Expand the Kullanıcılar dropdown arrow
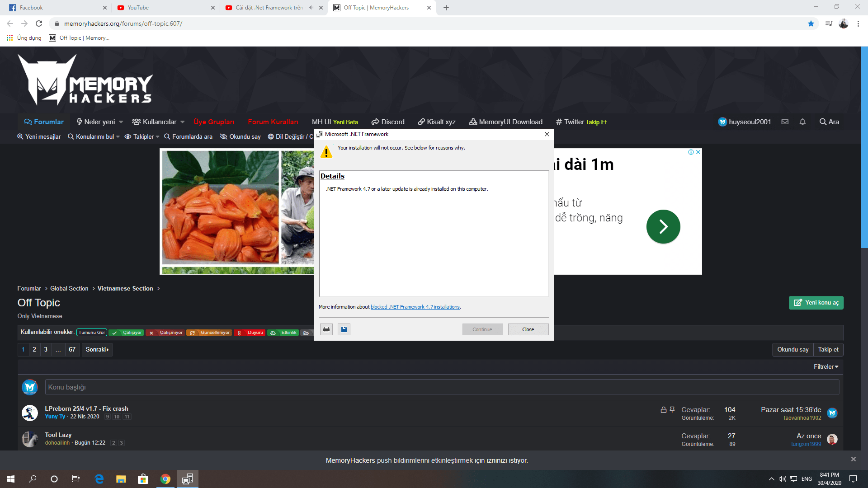The width and height of the screenshot is (868, 488). coord(182,122)
